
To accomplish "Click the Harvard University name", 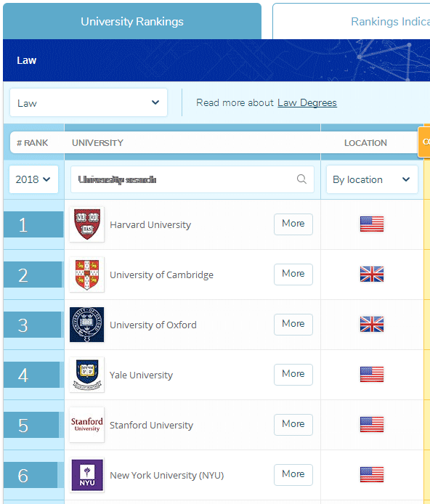I will [x=150, y=224].
